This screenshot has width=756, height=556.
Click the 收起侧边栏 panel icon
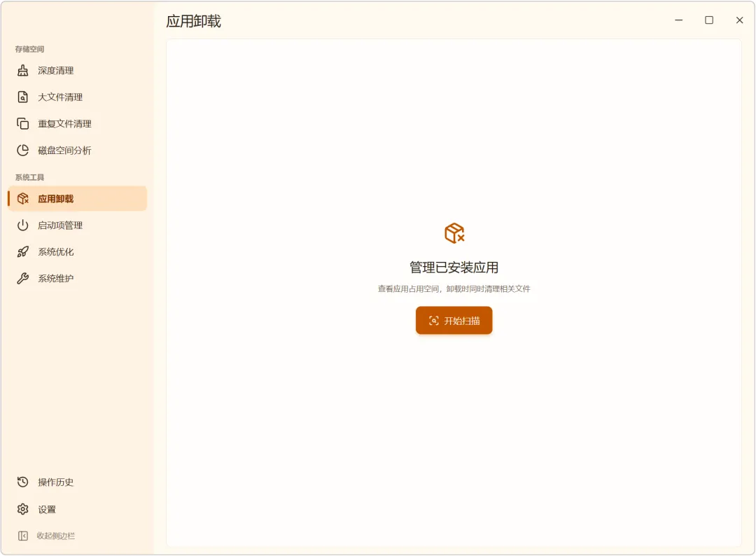[22, 536]
